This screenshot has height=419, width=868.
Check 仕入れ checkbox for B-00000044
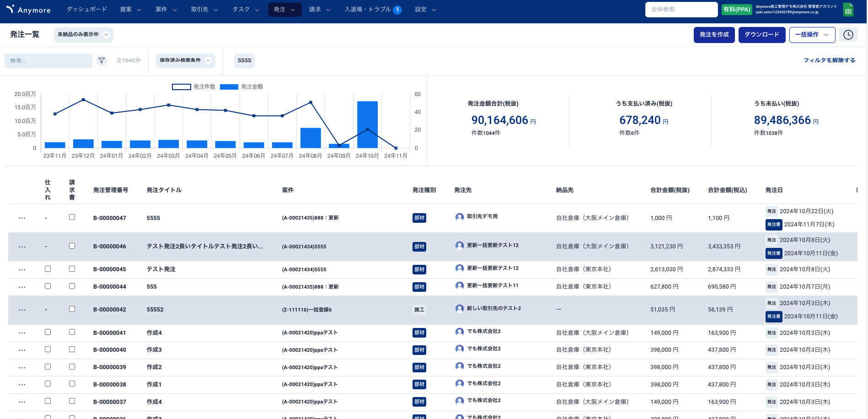click(48, 286)
